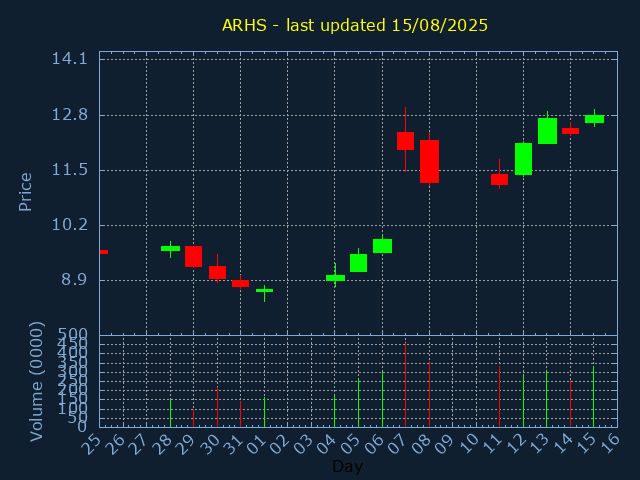
Task: Click the red volume bar for day 29
Action: 193,418
